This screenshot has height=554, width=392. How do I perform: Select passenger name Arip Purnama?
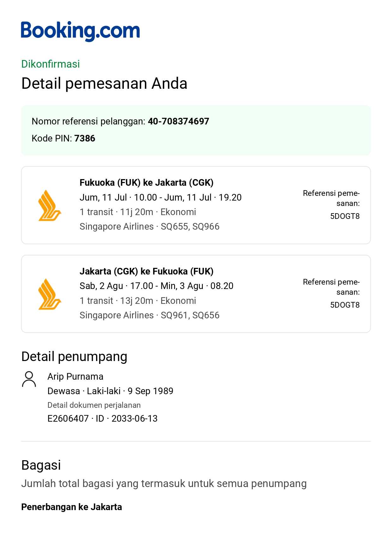point(75,376)
